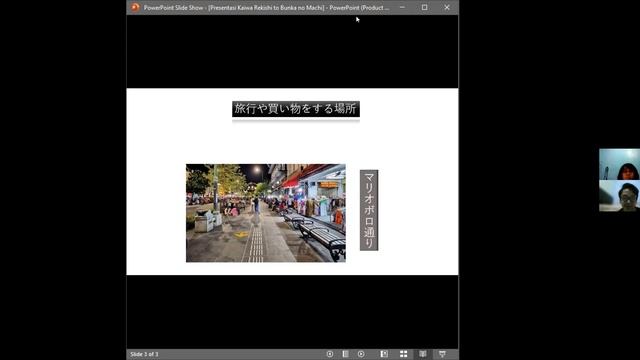Select Reading View icon in status bar

pos(423,354)
